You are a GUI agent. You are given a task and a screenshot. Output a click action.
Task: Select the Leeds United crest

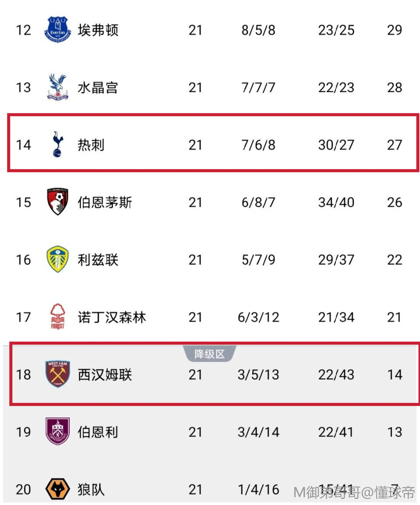57,259
